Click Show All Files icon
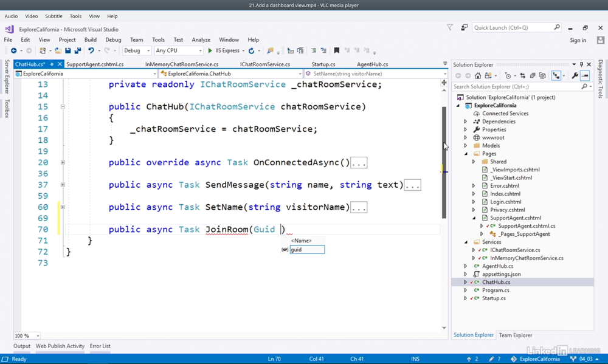Screen dimensions: 608x364 tap(542, 75)
